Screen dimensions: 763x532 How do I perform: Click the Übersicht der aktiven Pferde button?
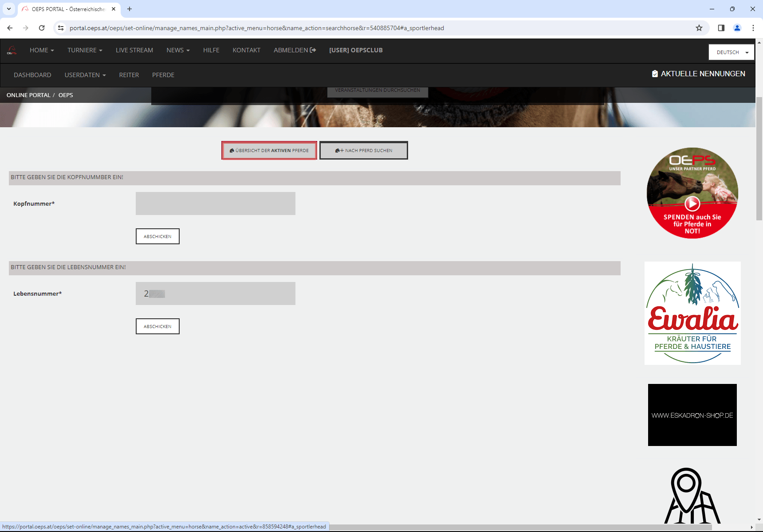click(x=269, y=151)
